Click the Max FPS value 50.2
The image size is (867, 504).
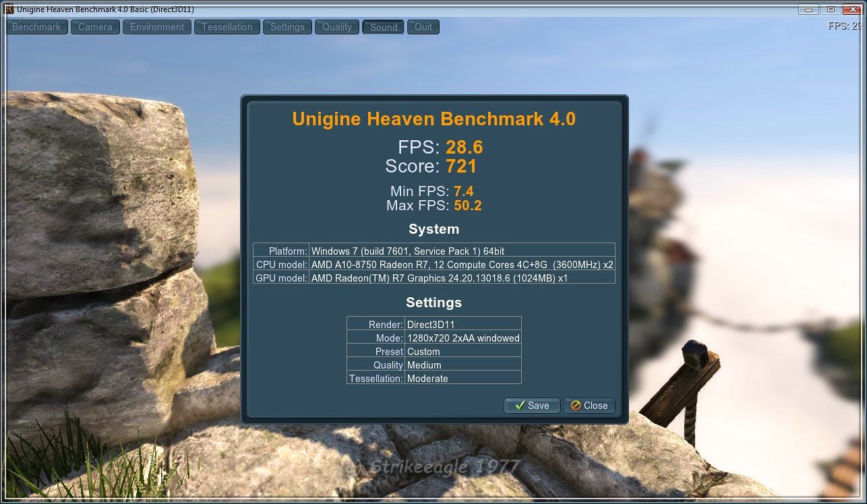point(468,206)
